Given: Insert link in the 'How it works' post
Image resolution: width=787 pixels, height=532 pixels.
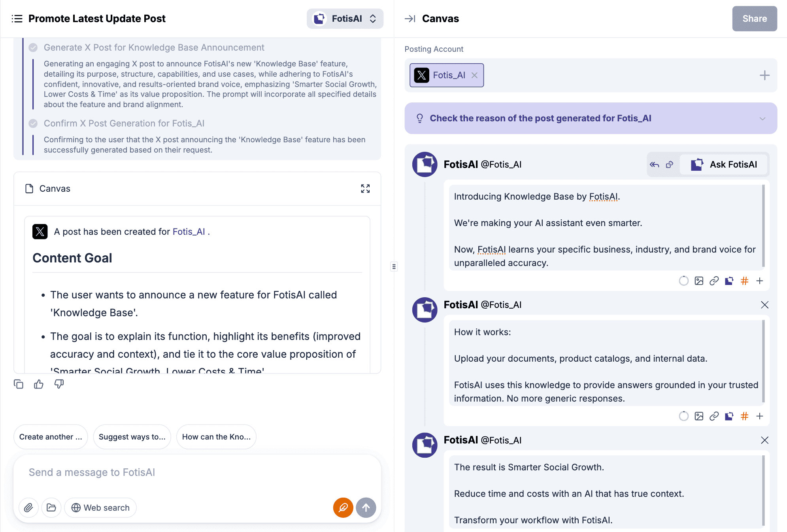Looking at the screenshot, I should pyautogui.click(x=714, y=416).
